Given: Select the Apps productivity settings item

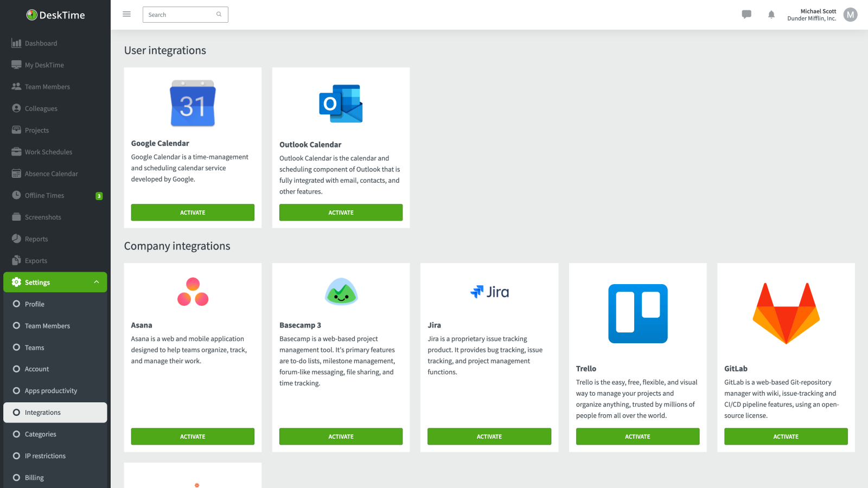Looking at the screenshot, I should click(x=50, y=390).
